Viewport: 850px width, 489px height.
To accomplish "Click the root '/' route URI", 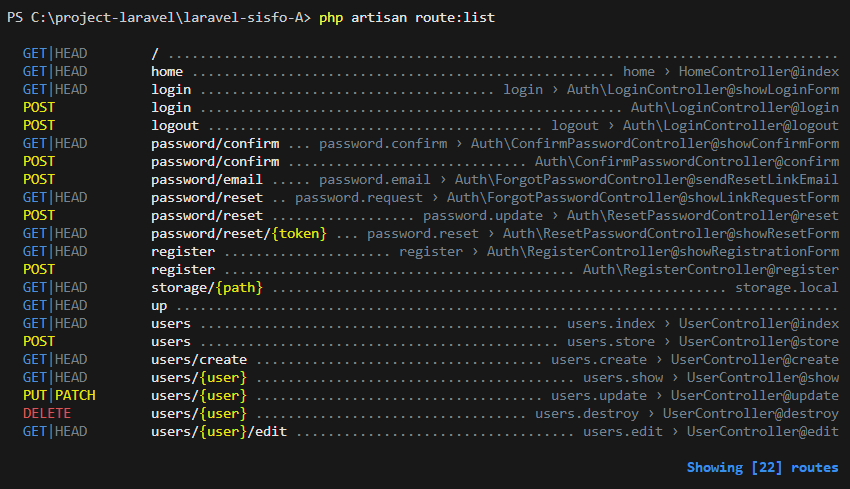I will pyautogui.click(x=155, y=54).
